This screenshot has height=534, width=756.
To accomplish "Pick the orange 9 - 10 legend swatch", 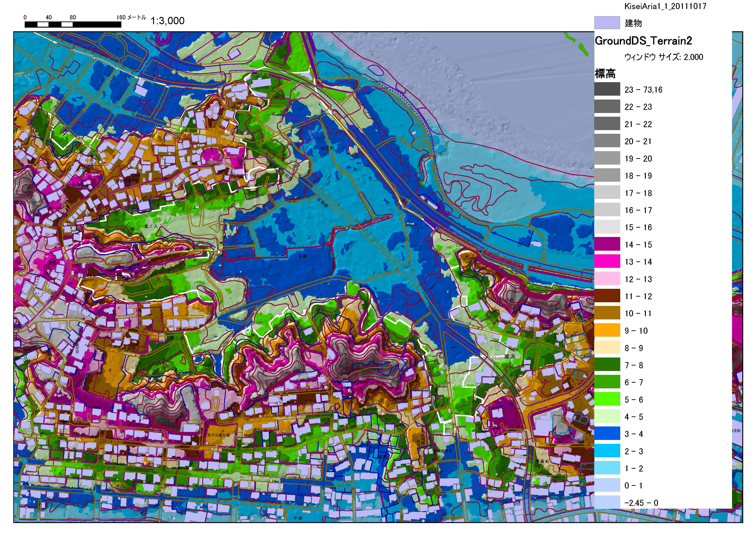I will pos(607,330).
